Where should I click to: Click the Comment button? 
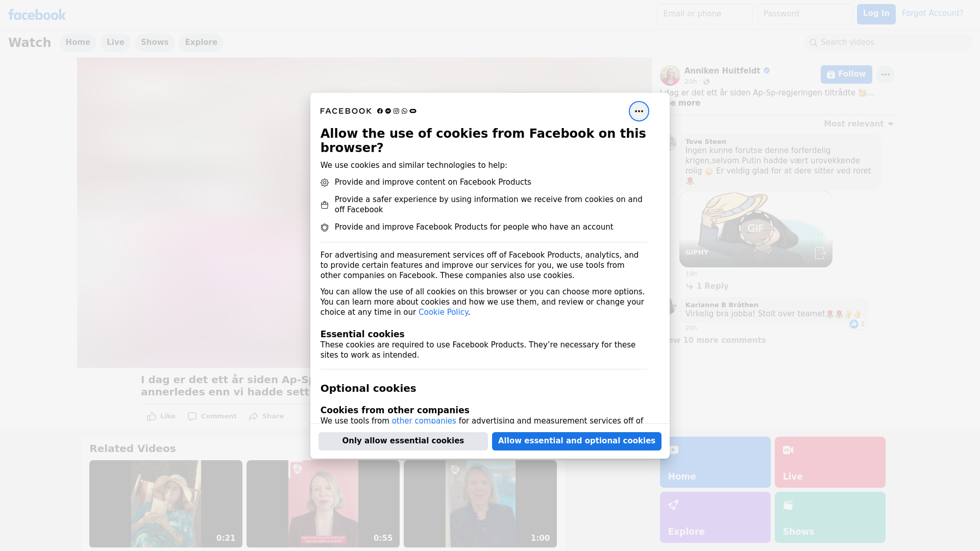coord(212,416)
